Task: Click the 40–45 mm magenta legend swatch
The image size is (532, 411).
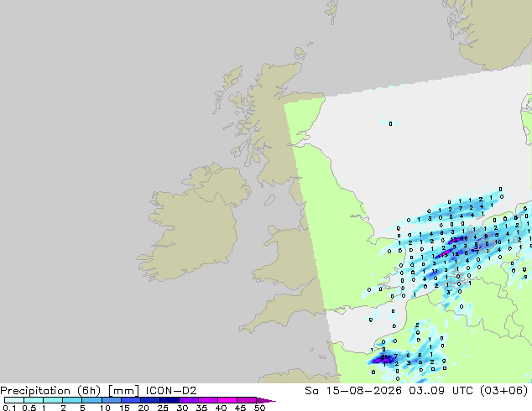Action: (x=227, y=400)
